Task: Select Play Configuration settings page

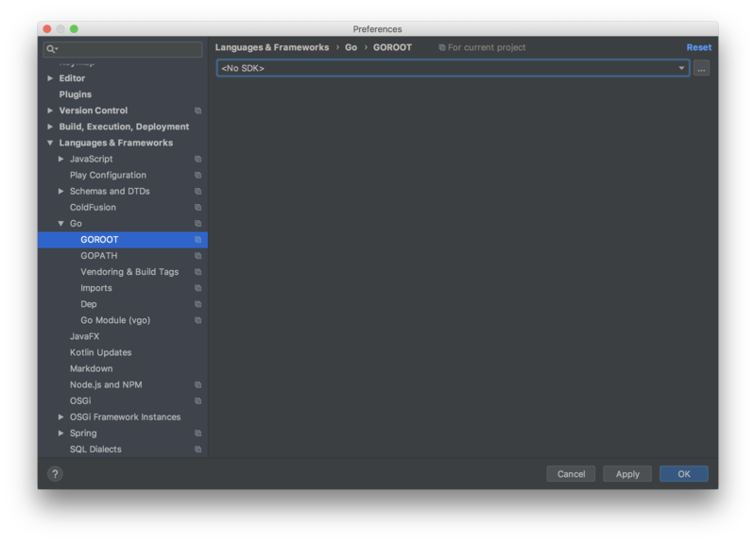Action: point(108,176)
